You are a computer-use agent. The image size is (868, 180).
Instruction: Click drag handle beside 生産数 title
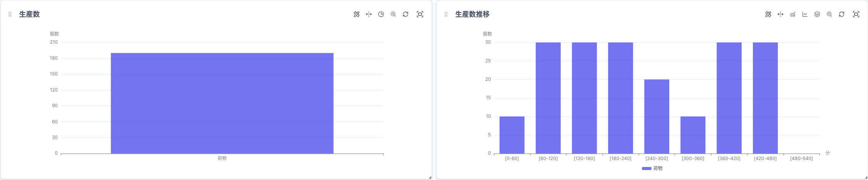coord(10,14)
